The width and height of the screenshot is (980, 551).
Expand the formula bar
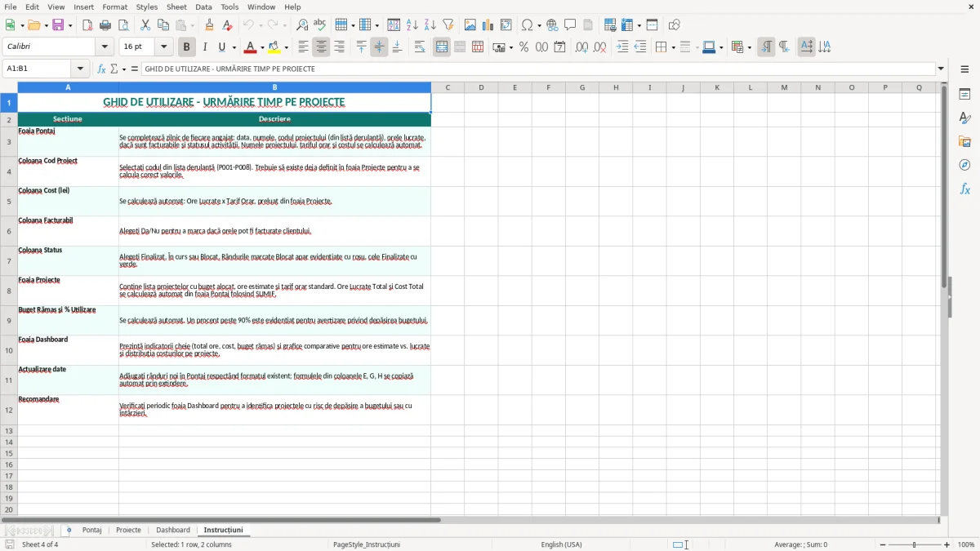941,69
